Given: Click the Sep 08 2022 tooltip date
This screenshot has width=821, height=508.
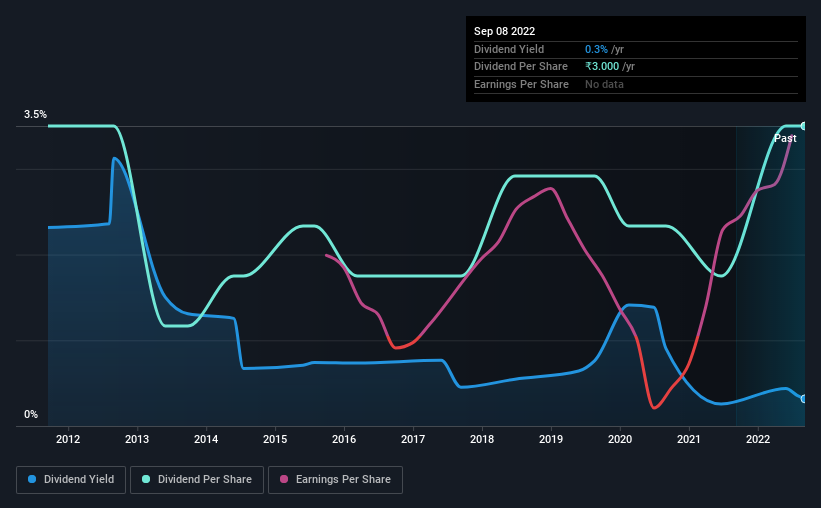Looking at the screenshot, I should click(503, 31).
